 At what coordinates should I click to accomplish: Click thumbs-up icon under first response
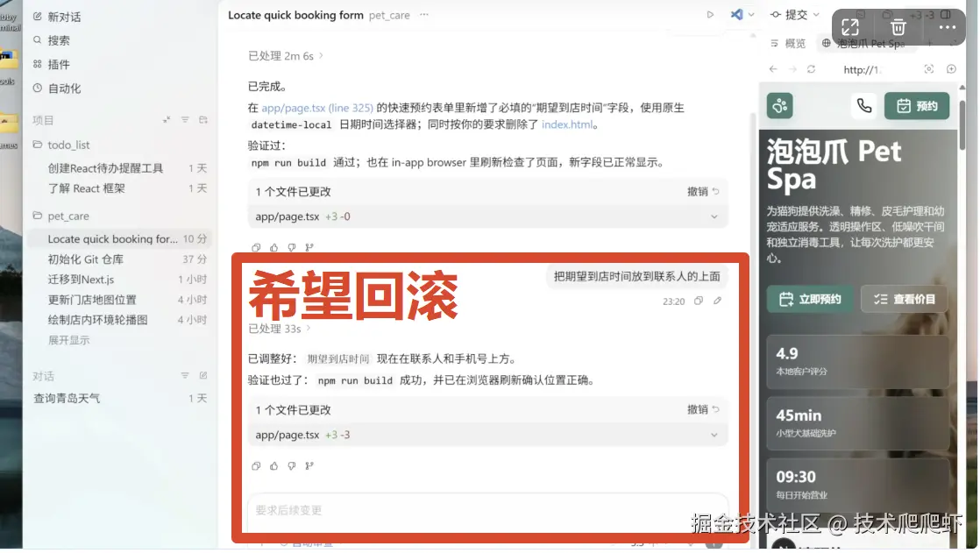click(x=273, y=247)
